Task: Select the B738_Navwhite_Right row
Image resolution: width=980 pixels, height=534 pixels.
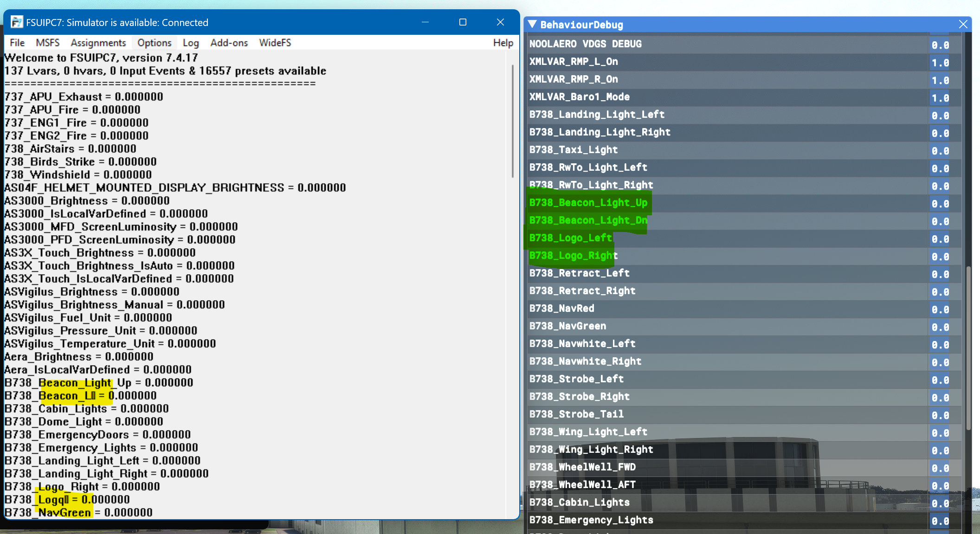Action: (745, 361)
